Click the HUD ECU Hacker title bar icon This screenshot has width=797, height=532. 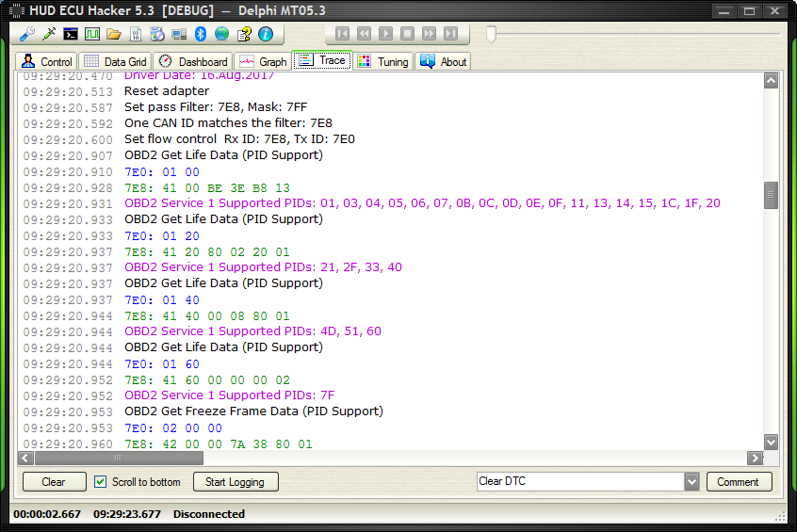click(x=17, y=10)
